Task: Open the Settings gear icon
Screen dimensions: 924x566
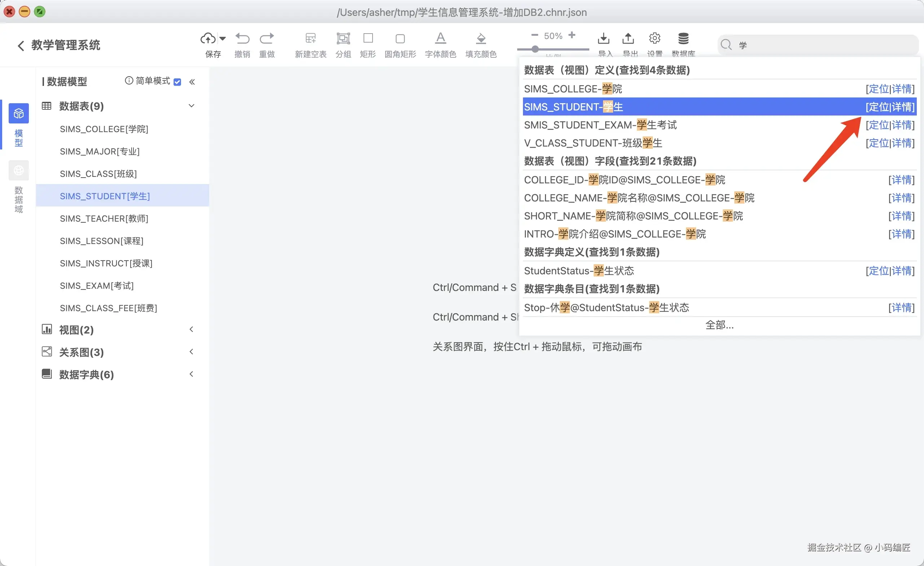Action: [x=655, y=38]
